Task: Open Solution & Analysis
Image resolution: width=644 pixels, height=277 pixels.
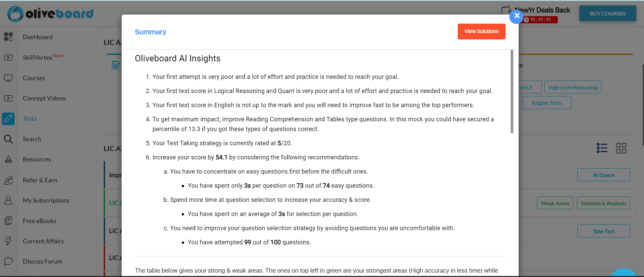Action: pos(603,203)
